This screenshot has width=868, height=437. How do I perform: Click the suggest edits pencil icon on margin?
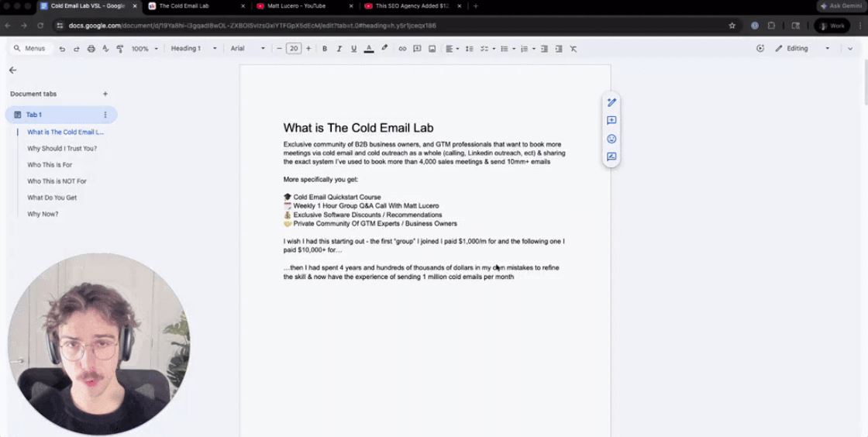coord(611,102)
